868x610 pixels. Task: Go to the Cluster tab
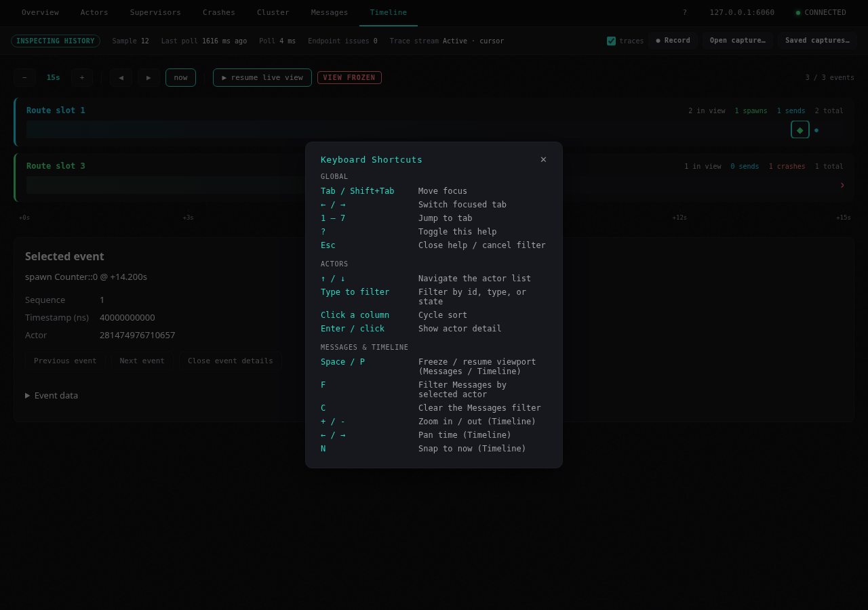point(273,12)
